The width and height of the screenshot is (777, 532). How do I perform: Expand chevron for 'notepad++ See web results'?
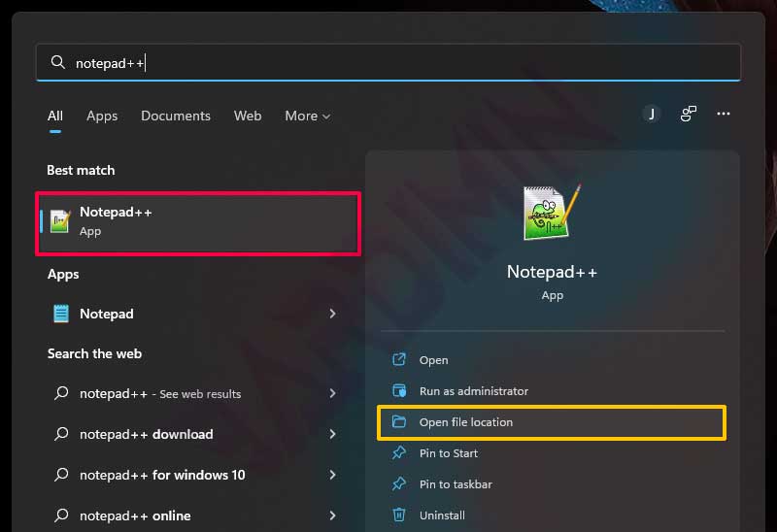tap(332, 393)
